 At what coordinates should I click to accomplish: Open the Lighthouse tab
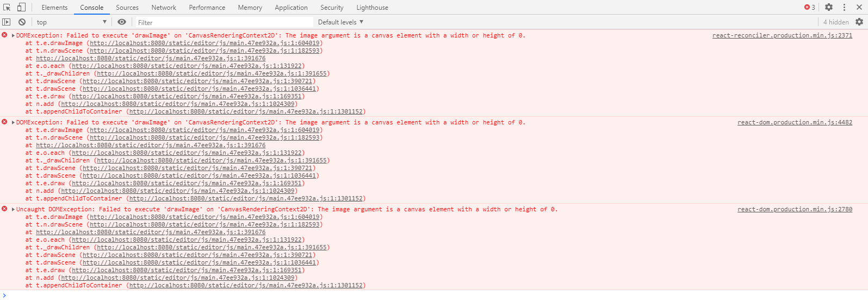coord(373,7)
